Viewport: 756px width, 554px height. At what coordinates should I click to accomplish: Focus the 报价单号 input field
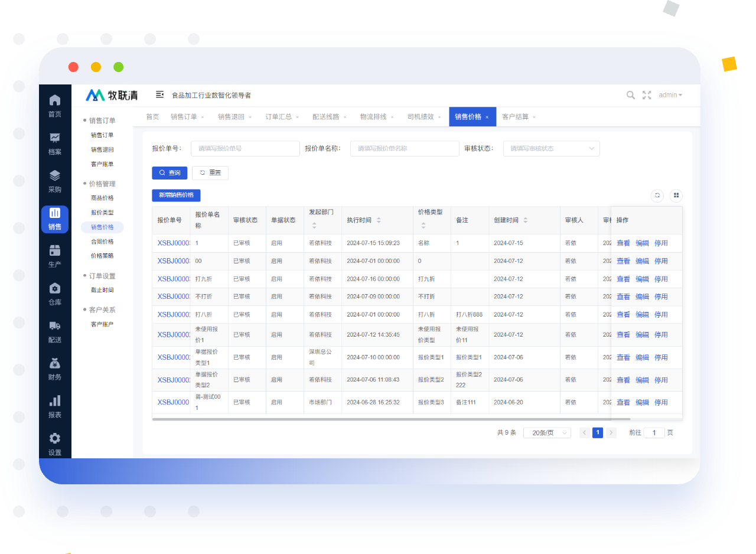click(245, 149)
